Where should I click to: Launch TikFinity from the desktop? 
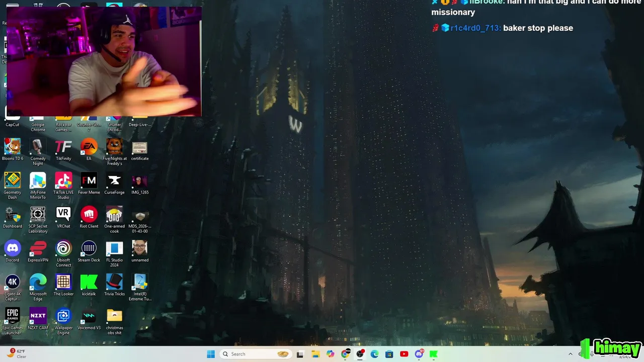coord(63,147)
